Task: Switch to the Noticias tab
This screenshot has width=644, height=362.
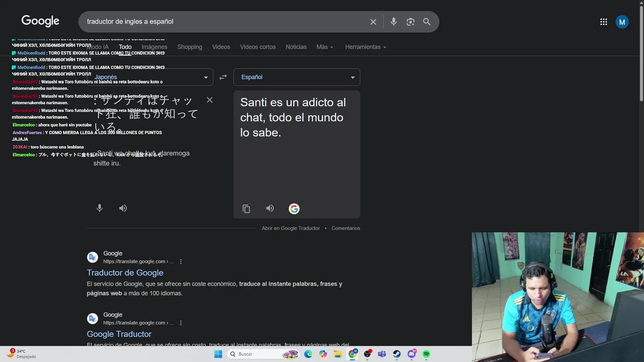Action: pyautogui.click(x=296, y=47)
